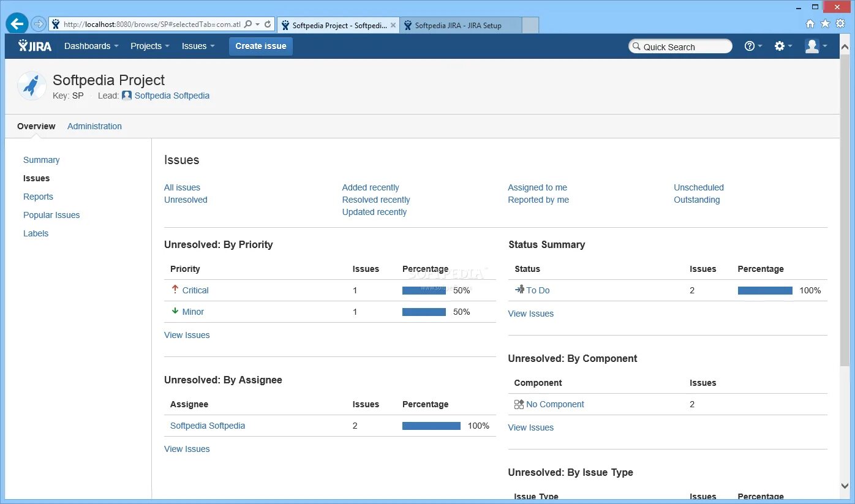
Task: Open the new blank browser tab
Action: coord(530,25)
